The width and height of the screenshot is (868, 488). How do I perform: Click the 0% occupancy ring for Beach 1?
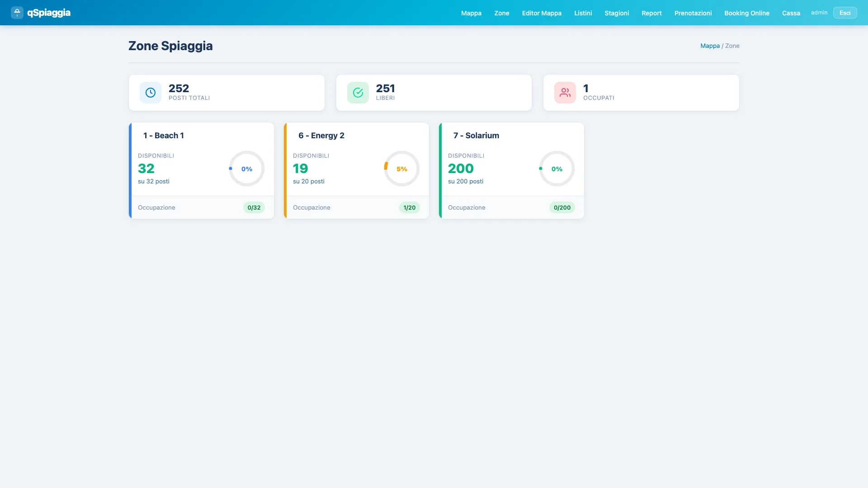(246, 169)
